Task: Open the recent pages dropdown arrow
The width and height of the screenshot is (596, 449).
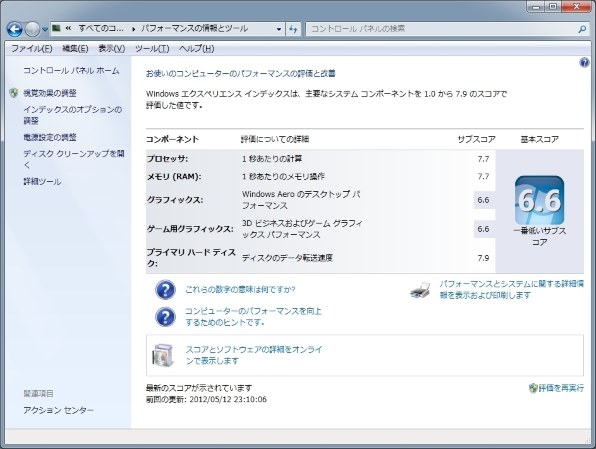Action: tap(45, 29)
